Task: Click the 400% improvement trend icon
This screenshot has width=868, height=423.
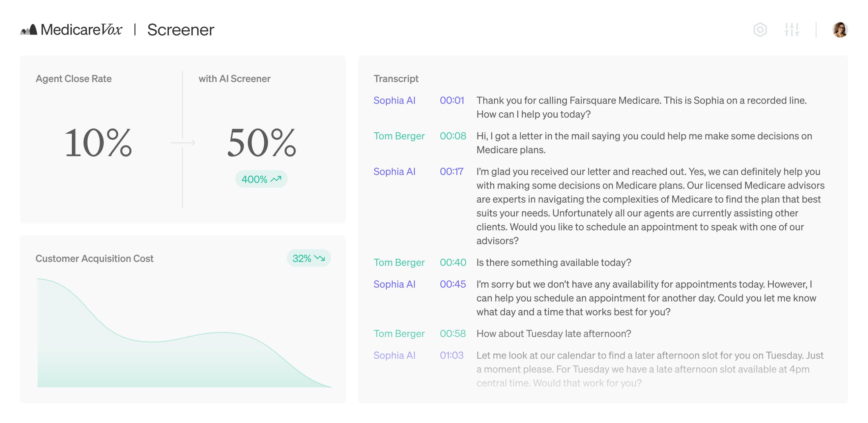Action: tap(278, 179)
